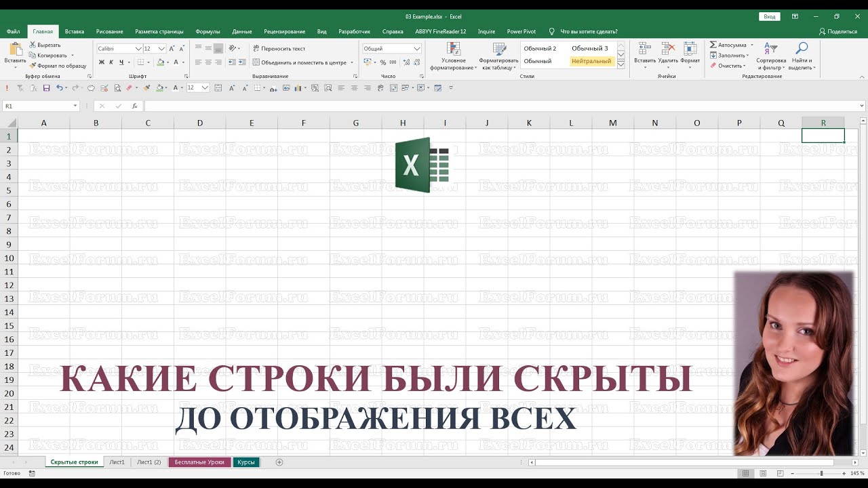Collapse the ribbon with the chevron arrow
The width and height of the screenshot is (868, 488).
coord(861,76)
